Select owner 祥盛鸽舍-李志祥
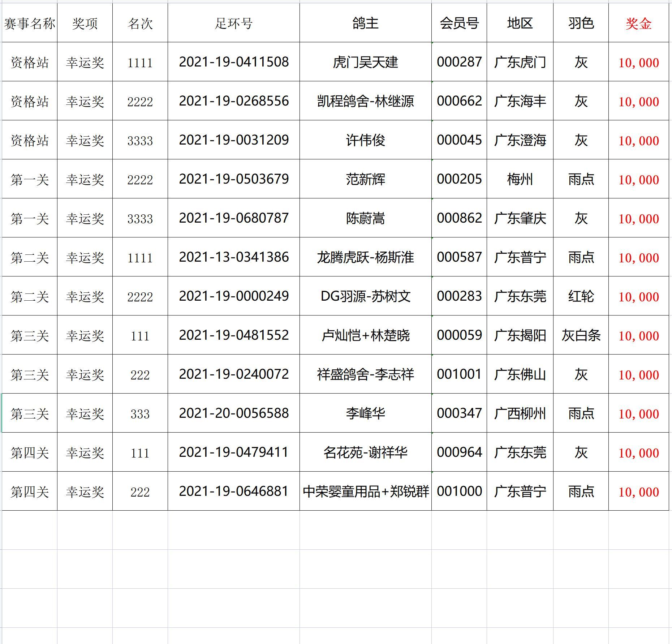 coord(366,374)
